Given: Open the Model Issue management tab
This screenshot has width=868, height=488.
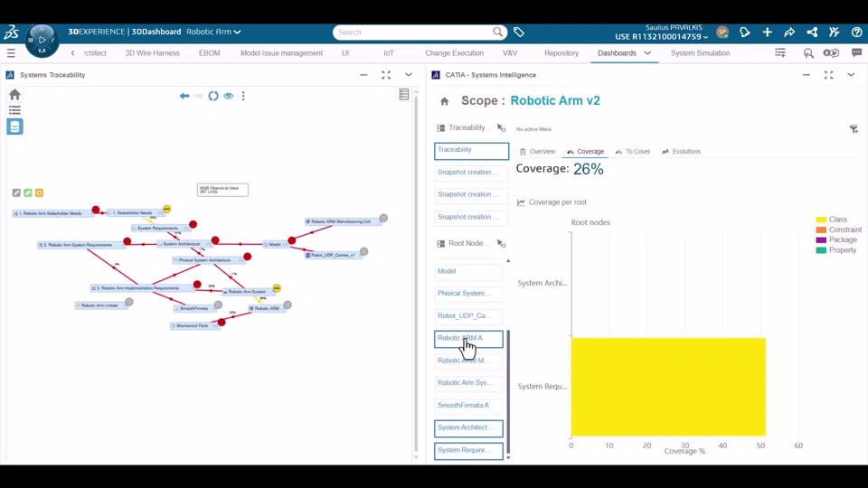Looking at the screenshot, I should [281, 53].
